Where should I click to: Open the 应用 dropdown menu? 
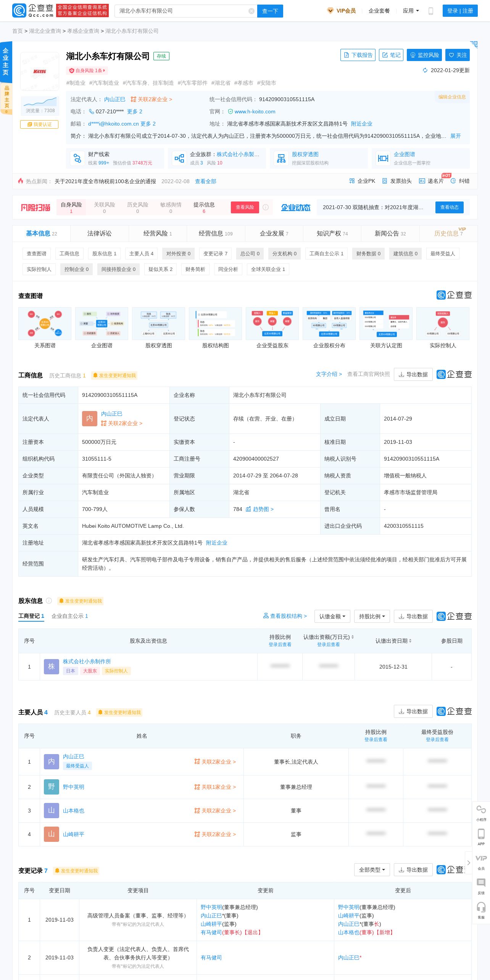click(411, 11)
